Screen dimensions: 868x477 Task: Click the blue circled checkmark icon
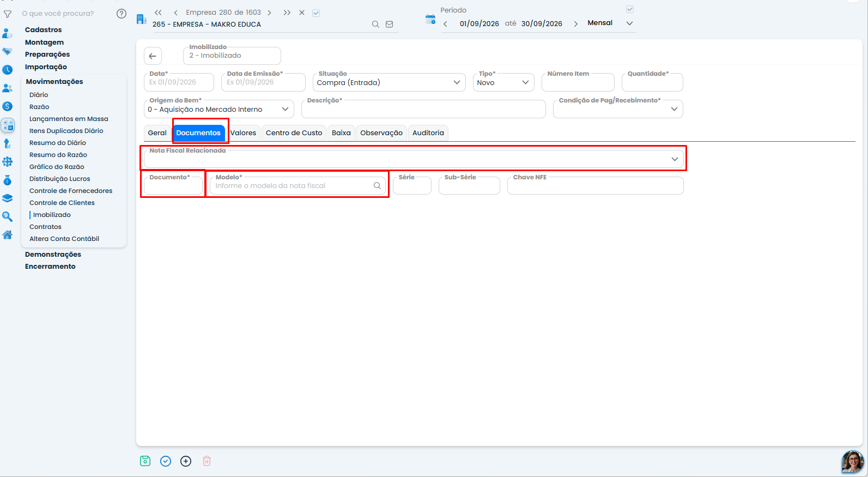point(166,461)
